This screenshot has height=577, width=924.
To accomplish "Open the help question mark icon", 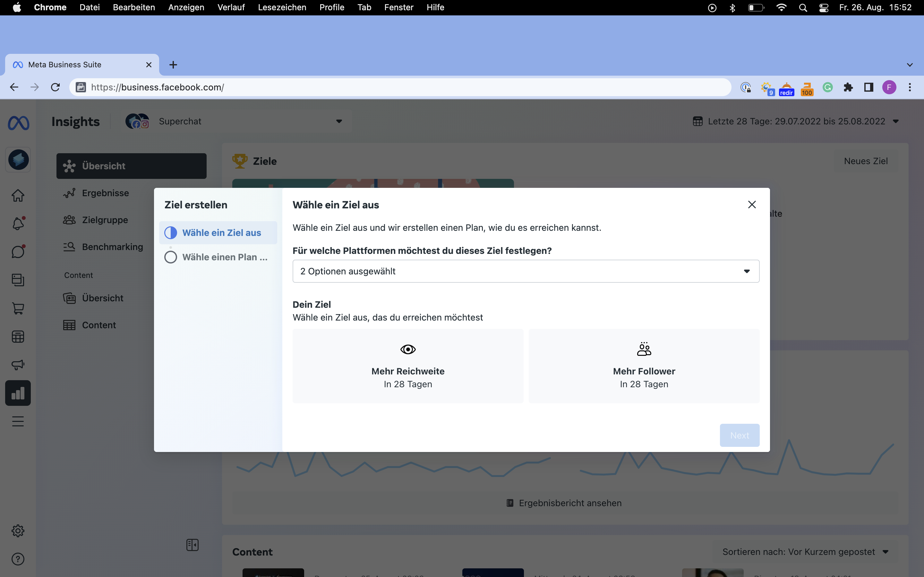I will (18, 559).
